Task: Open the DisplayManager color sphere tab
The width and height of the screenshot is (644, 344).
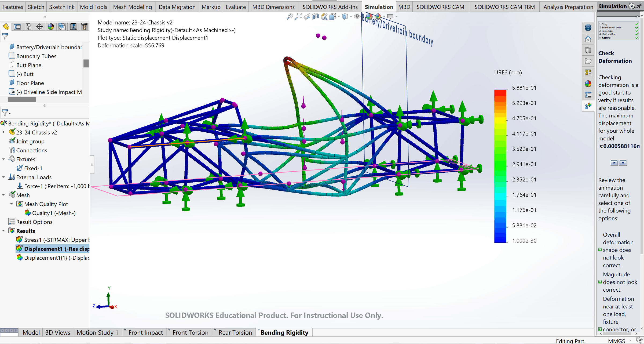Action: pyautogui.click(x=51, y=27)
